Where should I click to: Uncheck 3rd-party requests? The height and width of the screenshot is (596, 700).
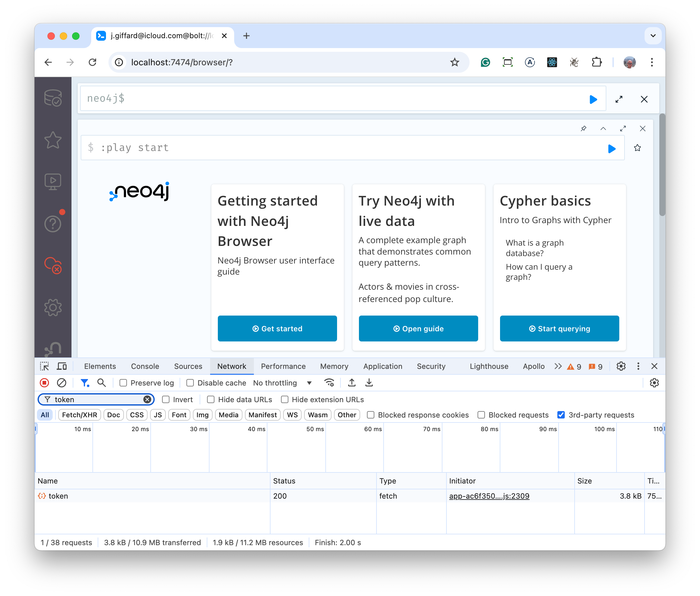(x=561, y=415)
